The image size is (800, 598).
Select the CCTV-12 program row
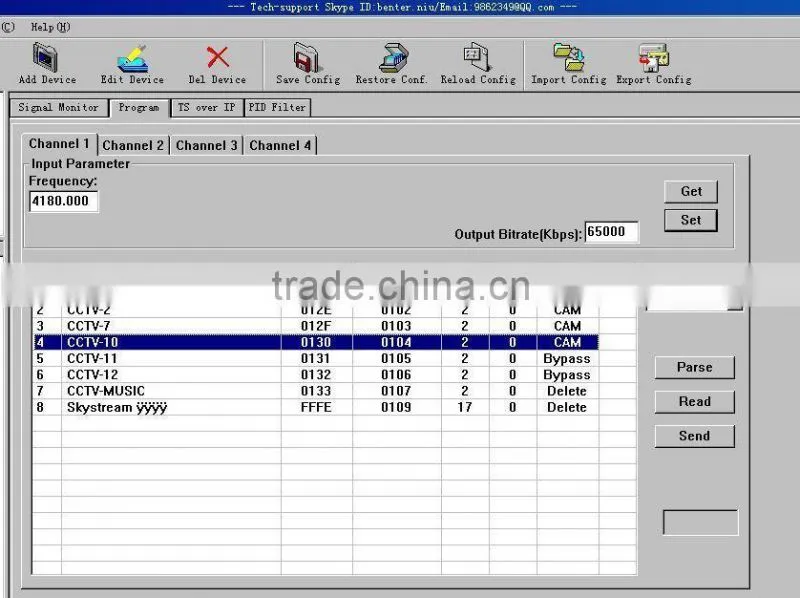[x=316, y=375]
